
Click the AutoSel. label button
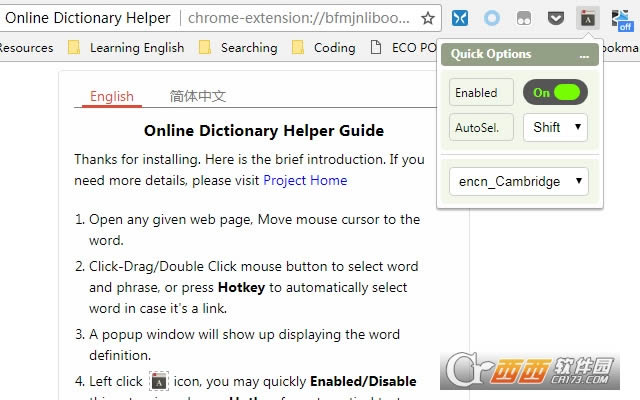pos(481,127)
